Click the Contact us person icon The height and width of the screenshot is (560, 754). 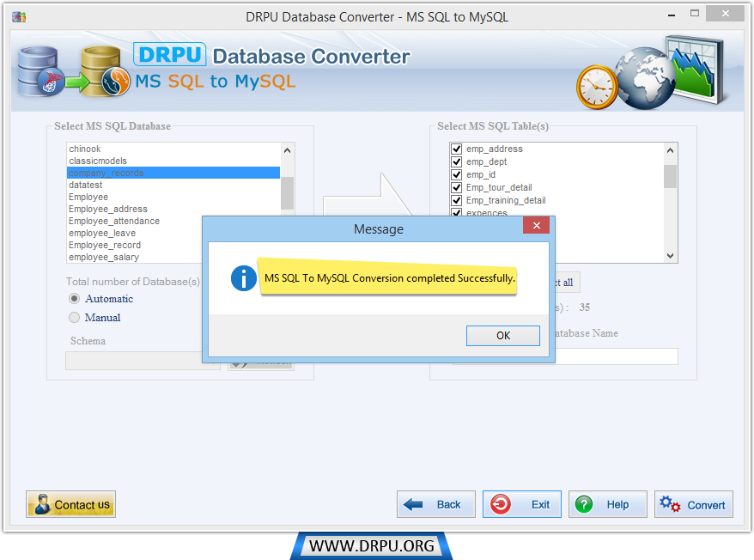coord(42,504)
